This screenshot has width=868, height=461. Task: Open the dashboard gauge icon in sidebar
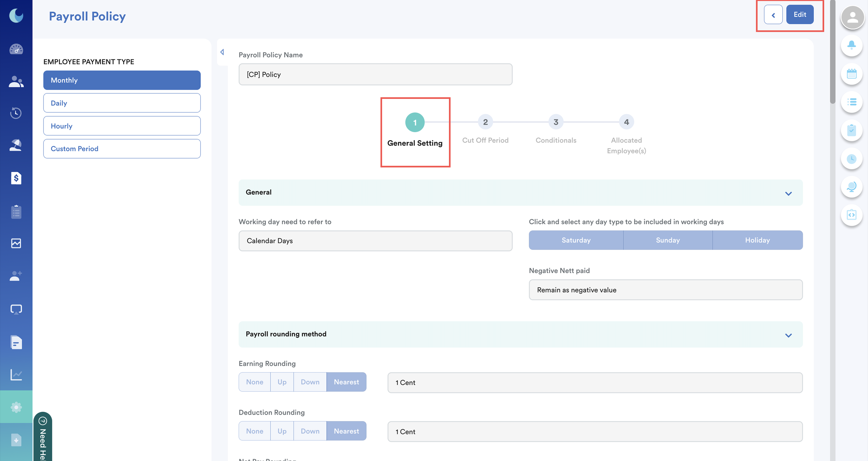16,49
